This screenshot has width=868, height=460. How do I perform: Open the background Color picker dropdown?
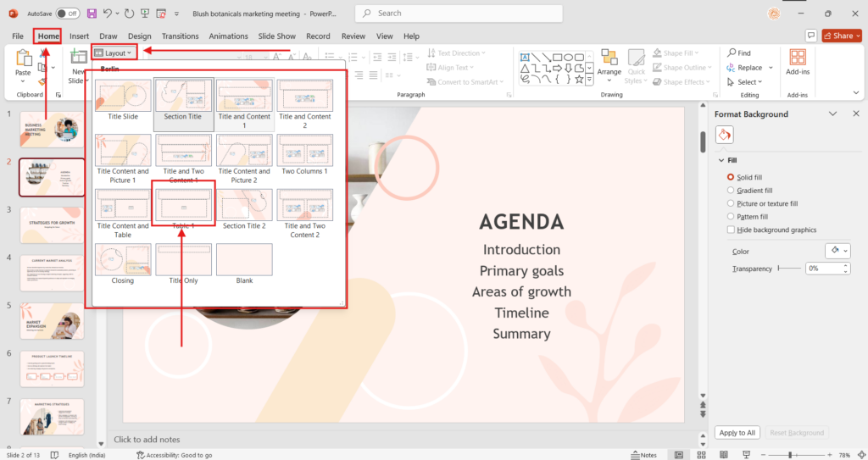[836, 251]
